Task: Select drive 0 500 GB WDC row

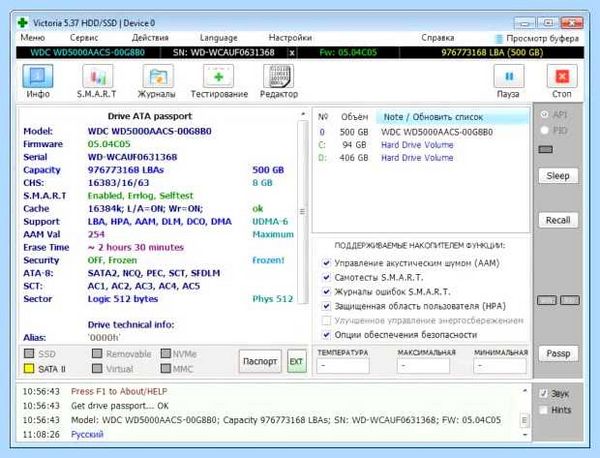Action: [421, 132]
